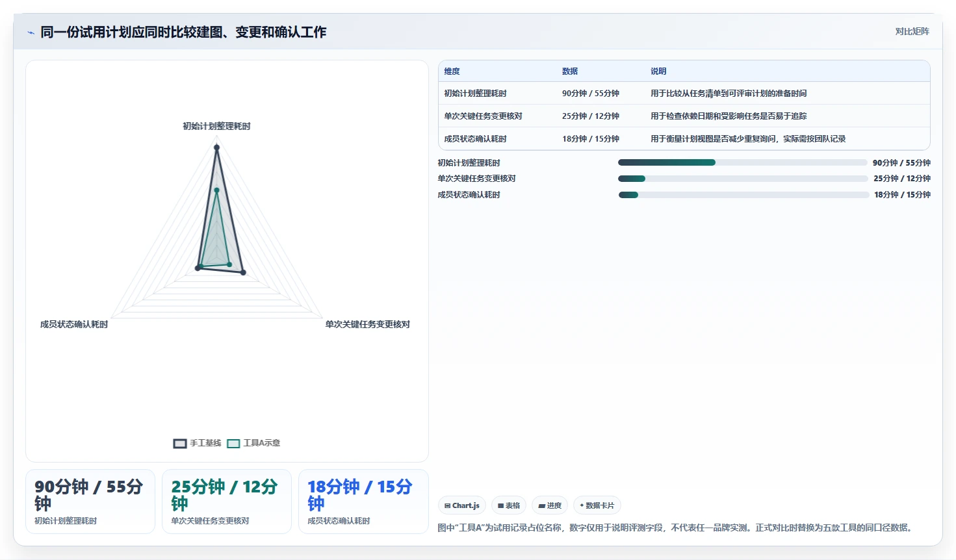Click table value 18分钟 / 15分钟
This screenshot has height=560, width=956.
pos(591,139)
